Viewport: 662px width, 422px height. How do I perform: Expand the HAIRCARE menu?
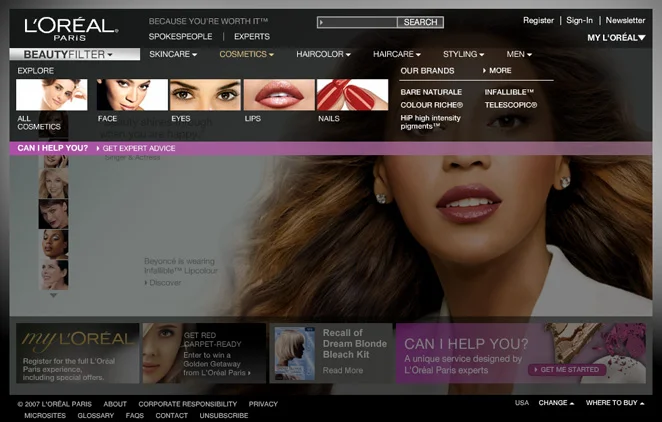click(396, 54)
